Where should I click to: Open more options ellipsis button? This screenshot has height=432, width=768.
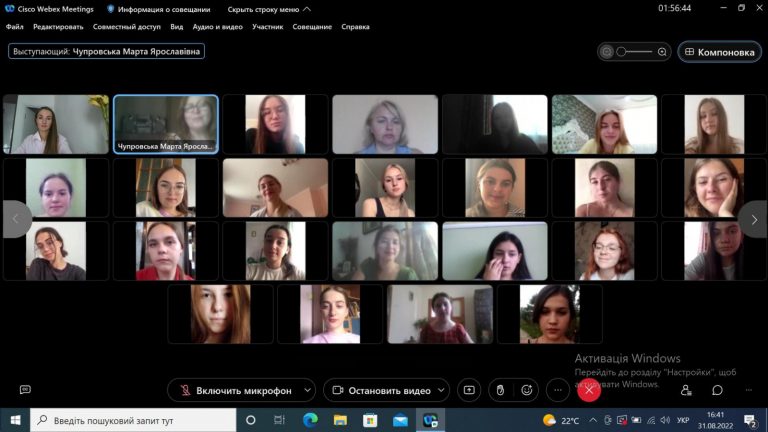coord(557,390)
